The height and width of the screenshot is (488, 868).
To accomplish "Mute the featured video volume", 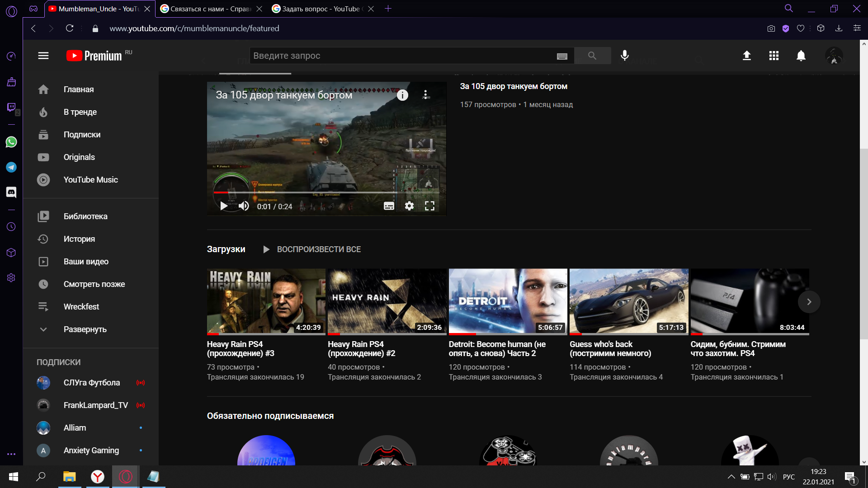I will click(244, 206).
